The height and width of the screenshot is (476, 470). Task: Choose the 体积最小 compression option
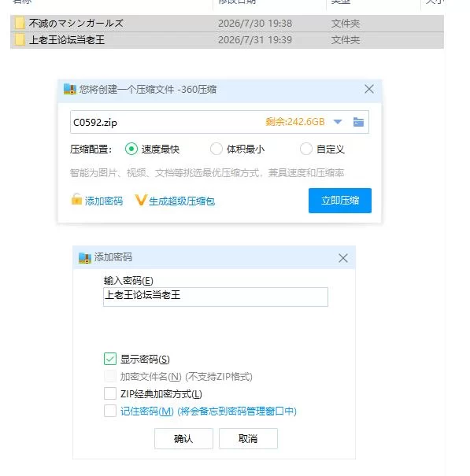pos(216,149)
